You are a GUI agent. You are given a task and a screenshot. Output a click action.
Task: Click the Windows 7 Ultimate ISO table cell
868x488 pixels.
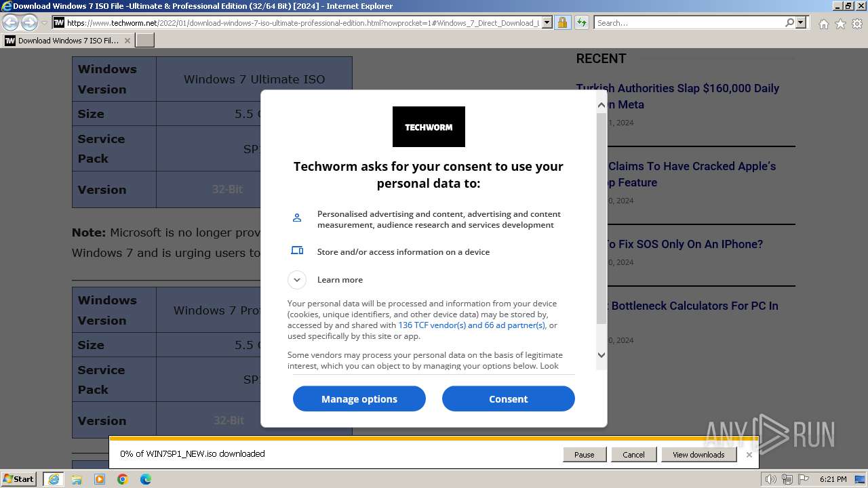(254, 79)
